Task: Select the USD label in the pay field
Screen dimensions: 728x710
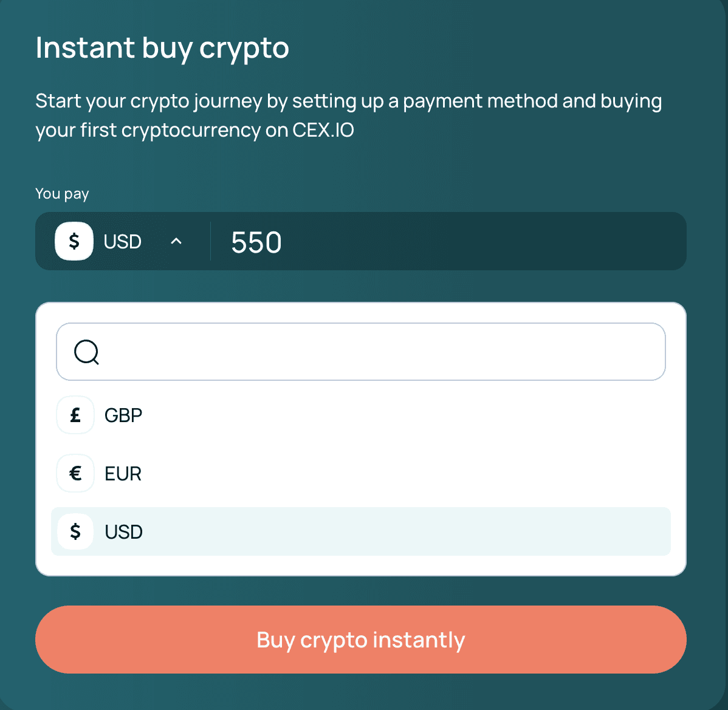Action: [x=123, y=242]
